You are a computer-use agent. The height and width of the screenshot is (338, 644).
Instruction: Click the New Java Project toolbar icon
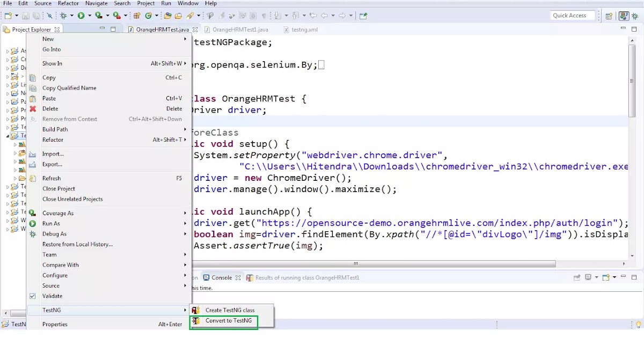(136, 15)
